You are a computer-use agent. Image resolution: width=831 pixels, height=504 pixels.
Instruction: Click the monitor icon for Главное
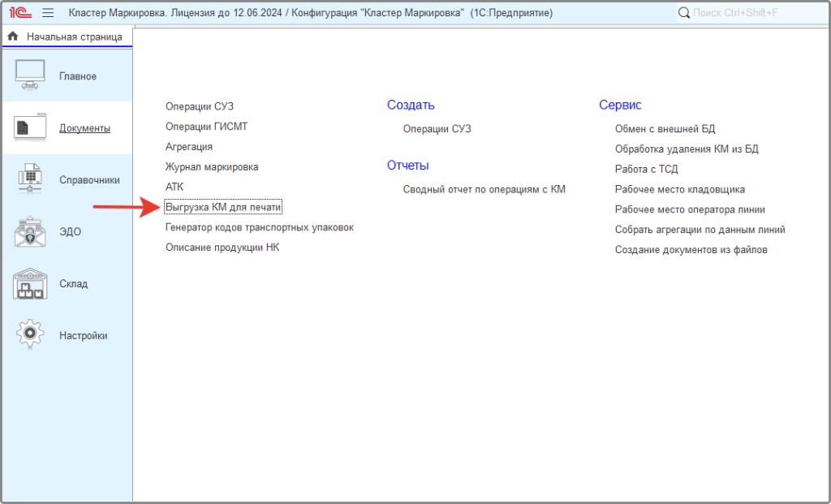tap(30, 75)
